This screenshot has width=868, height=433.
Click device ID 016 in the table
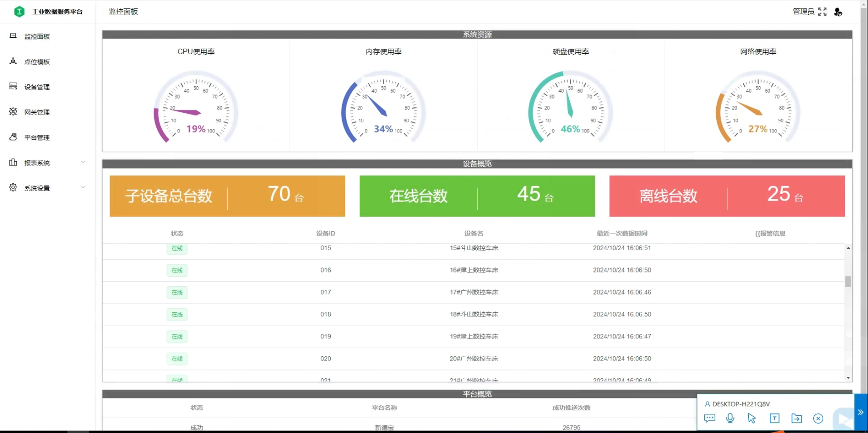(326, 270)
